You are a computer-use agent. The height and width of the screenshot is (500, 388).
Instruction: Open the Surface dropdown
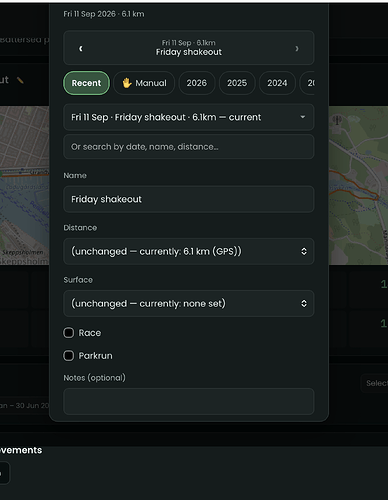189,303
